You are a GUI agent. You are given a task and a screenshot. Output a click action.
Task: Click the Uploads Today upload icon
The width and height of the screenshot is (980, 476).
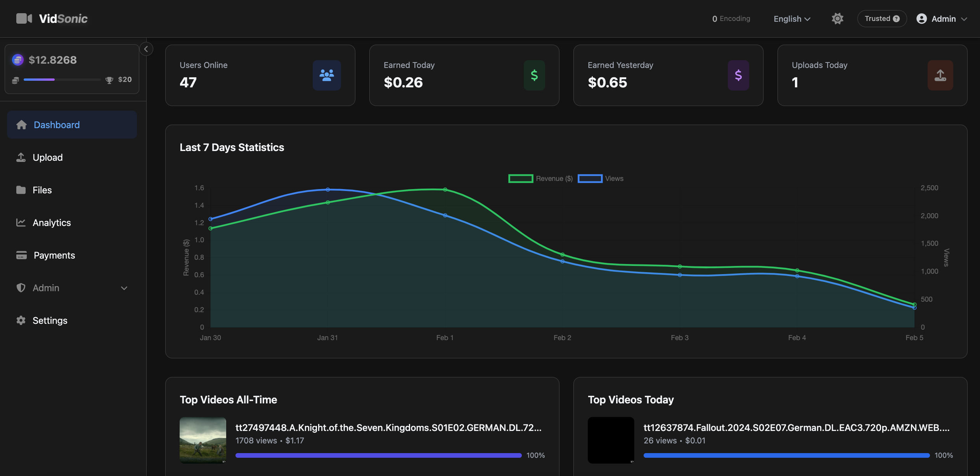click(x=940, y=75)
